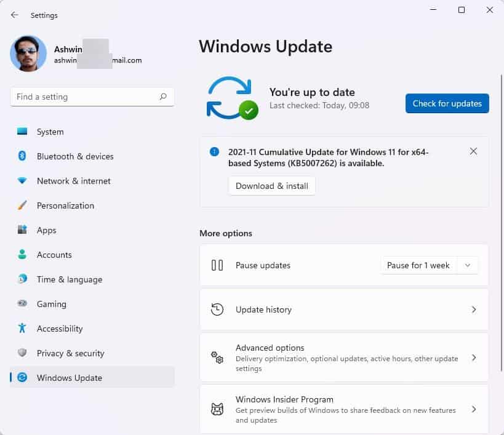The image size is (504, 435).
Task: Go to Bluetooth & devices
Action: pyautogui.click(x=92, y=156)
